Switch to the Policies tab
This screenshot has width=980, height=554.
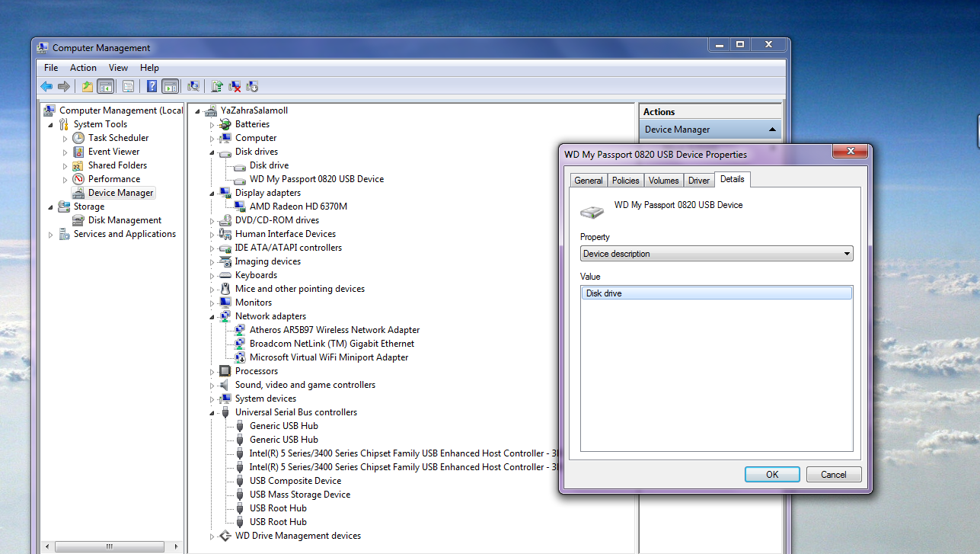[626, 181]
